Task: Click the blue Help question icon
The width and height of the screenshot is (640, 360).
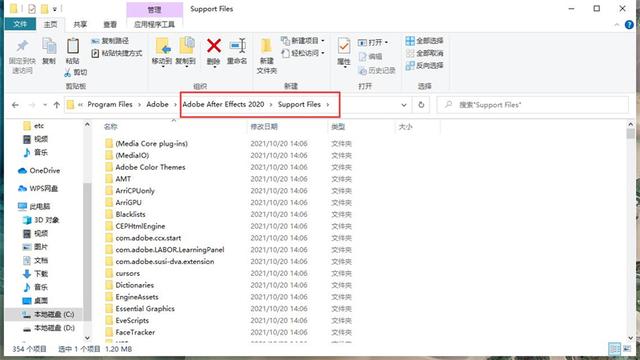Action: pos(629,24)
